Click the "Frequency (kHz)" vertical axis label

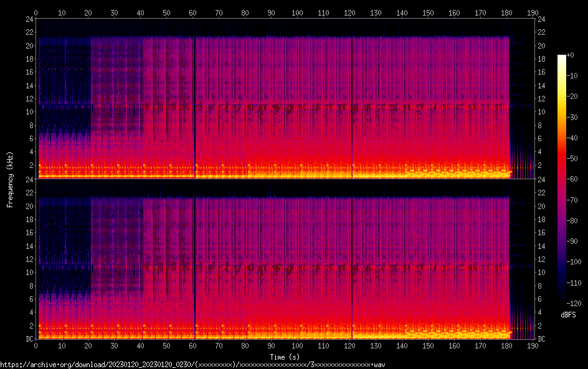coord(10,179)
